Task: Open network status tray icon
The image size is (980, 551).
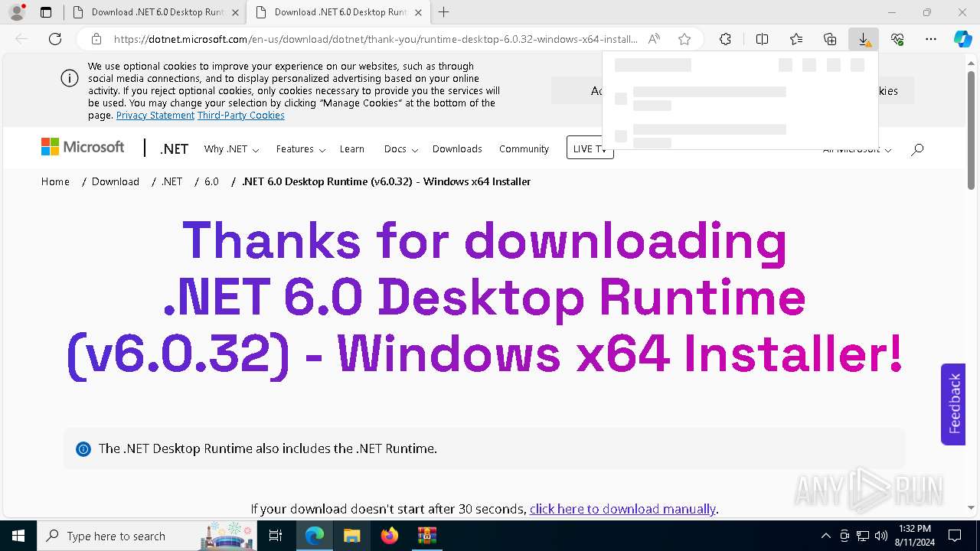Action: (x=863, y=536)
